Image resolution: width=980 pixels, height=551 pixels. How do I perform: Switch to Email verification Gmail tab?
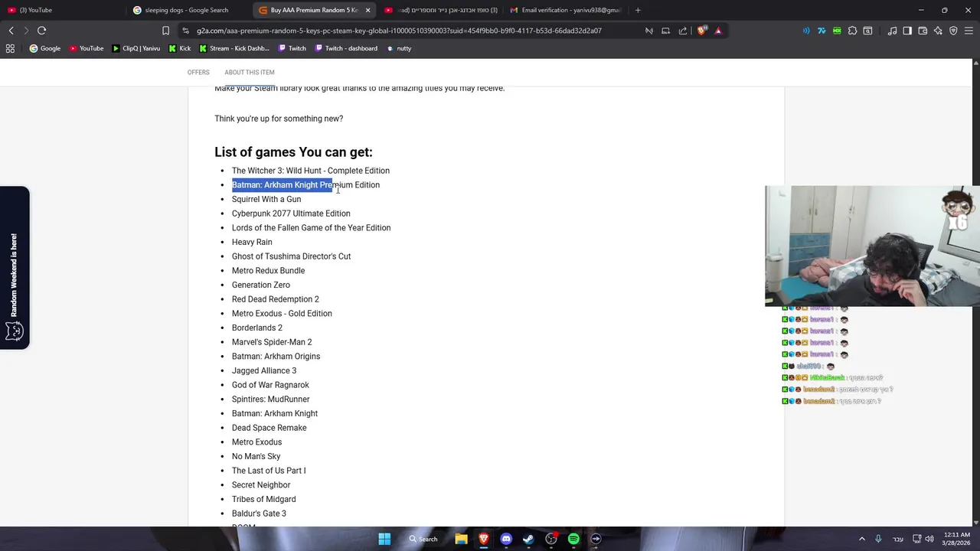click(x=565, y=10)
